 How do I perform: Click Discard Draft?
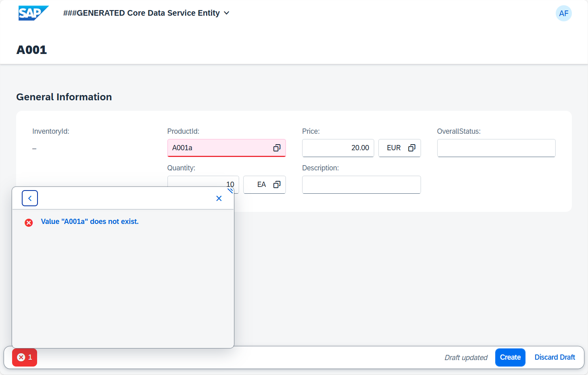tap(555, 357)
